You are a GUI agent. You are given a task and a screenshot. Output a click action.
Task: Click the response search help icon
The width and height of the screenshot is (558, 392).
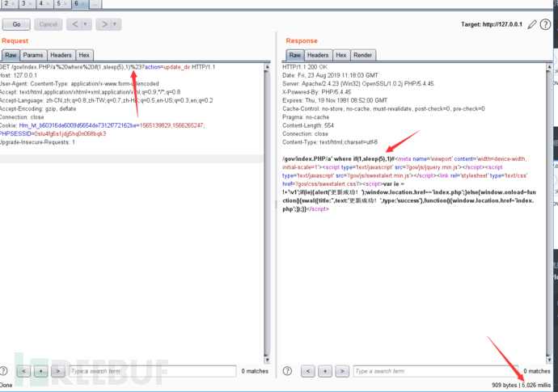pyautogui.click(x=287, y=371)
